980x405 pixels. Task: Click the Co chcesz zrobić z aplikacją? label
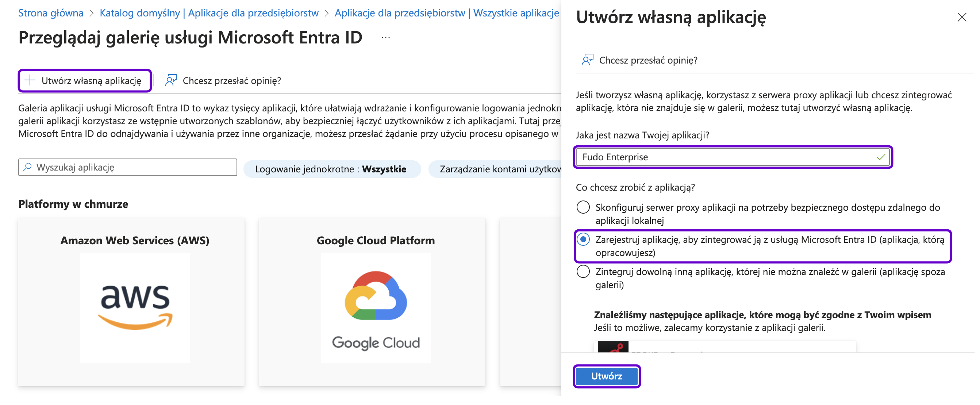click(x=635, y=188)
